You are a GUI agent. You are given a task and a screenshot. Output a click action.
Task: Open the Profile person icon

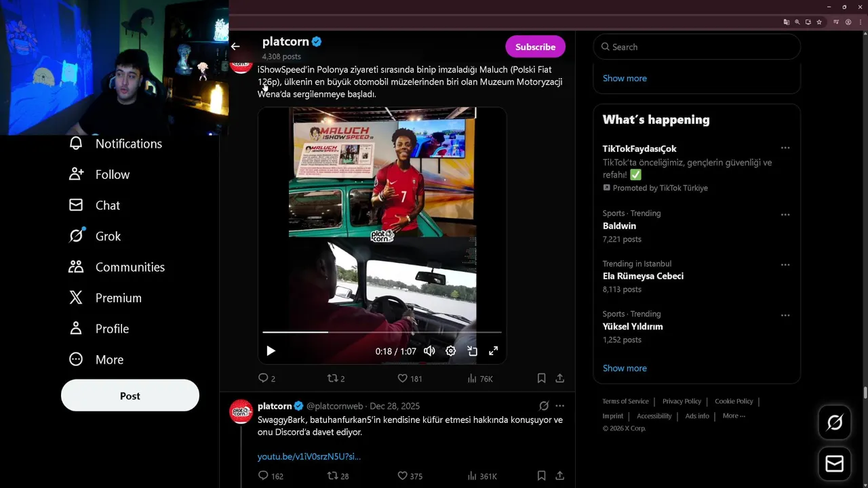pyautogui.click(x=76, y=329)
